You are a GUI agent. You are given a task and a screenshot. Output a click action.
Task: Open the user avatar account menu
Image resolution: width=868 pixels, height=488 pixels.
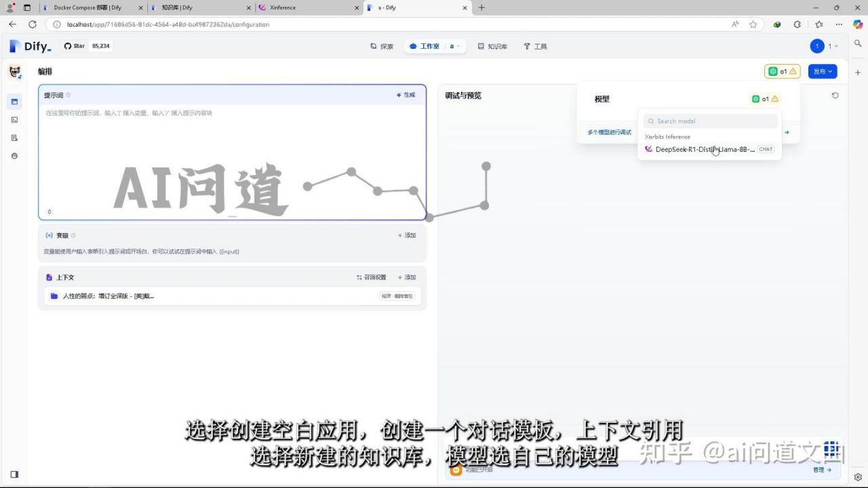[x=824, y=46]
